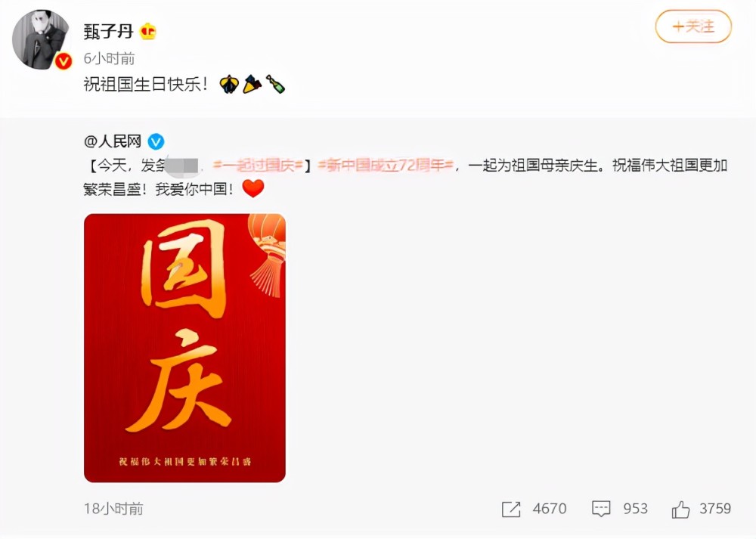
Task: Click the +关注 follow button
Action: tap(693, 26)
